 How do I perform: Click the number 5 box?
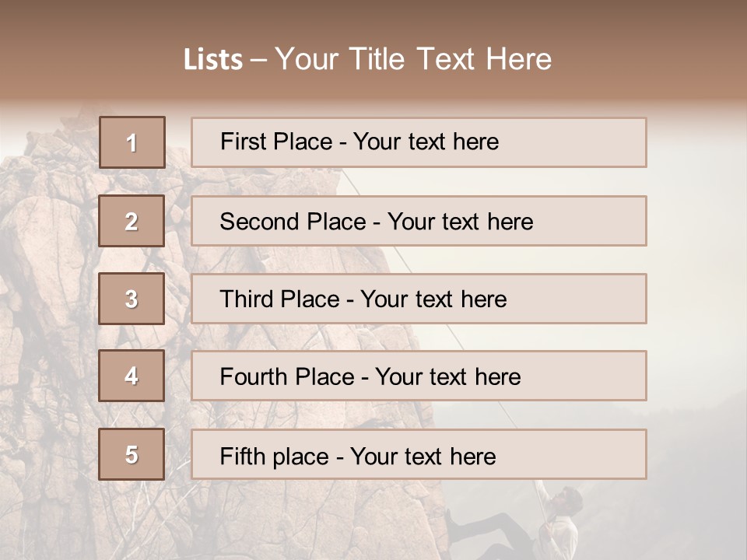click(132, 454)
